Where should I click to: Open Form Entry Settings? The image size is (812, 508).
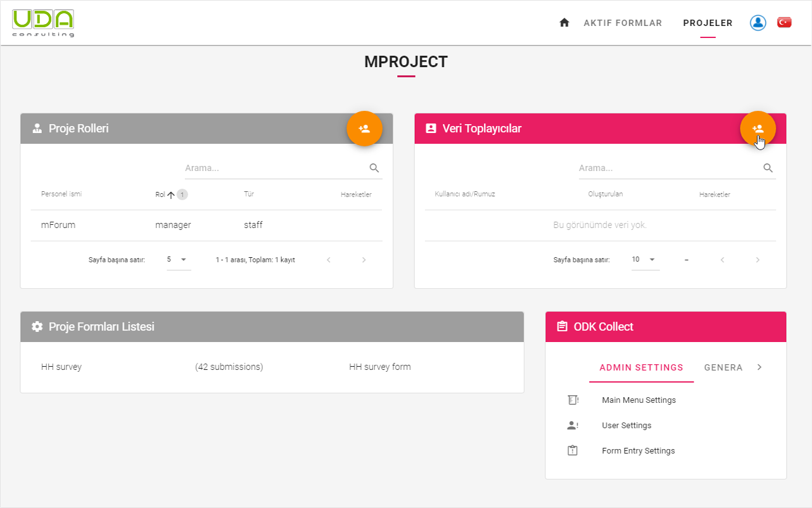click(x=638, y=451)
